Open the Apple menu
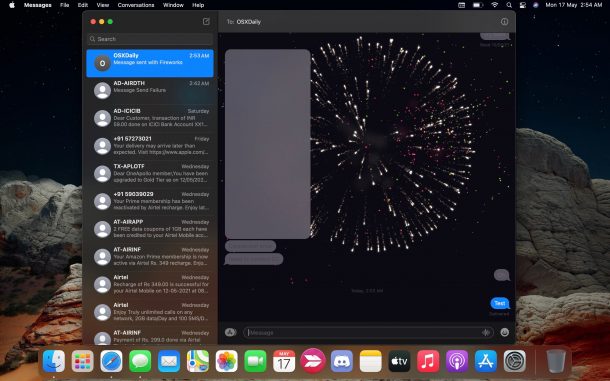The width and height of the screenshot is (610, 381). pos(12,5)
